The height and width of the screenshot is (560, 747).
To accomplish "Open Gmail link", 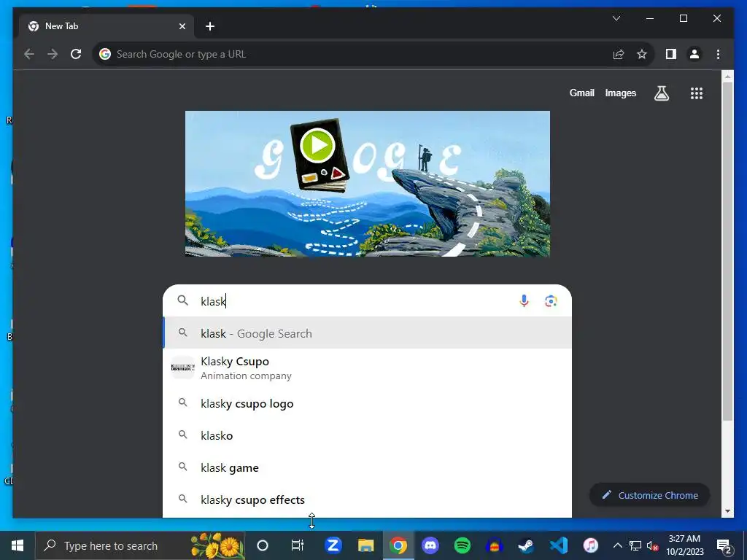I will 581,93.
